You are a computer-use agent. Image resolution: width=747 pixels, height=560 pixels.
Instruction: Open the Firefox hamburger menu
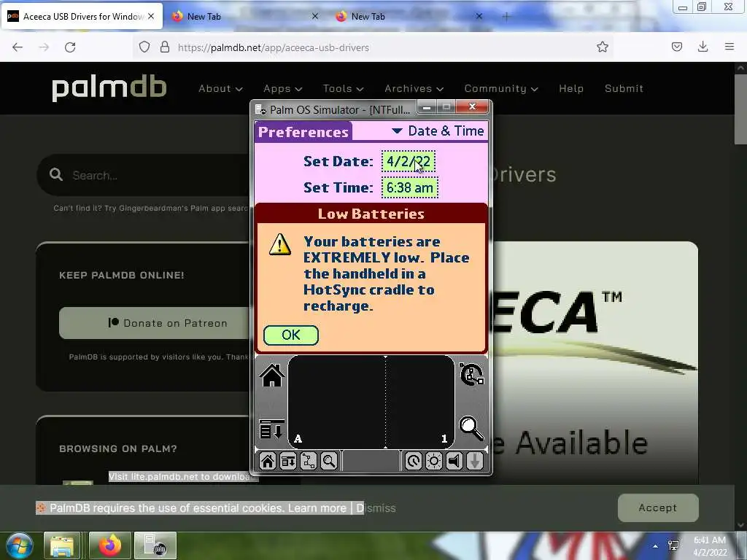(x=729, y=47)
